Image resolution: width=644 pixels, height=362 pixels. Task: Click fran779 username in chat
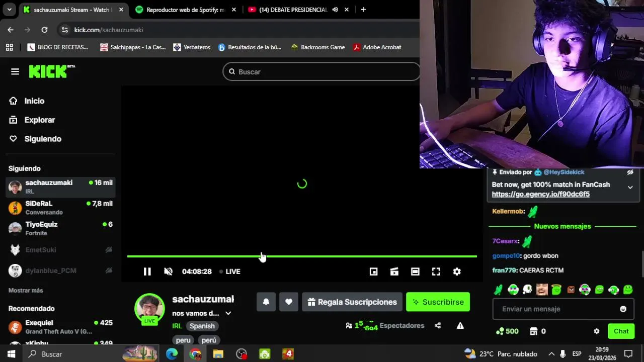point(504,270)
